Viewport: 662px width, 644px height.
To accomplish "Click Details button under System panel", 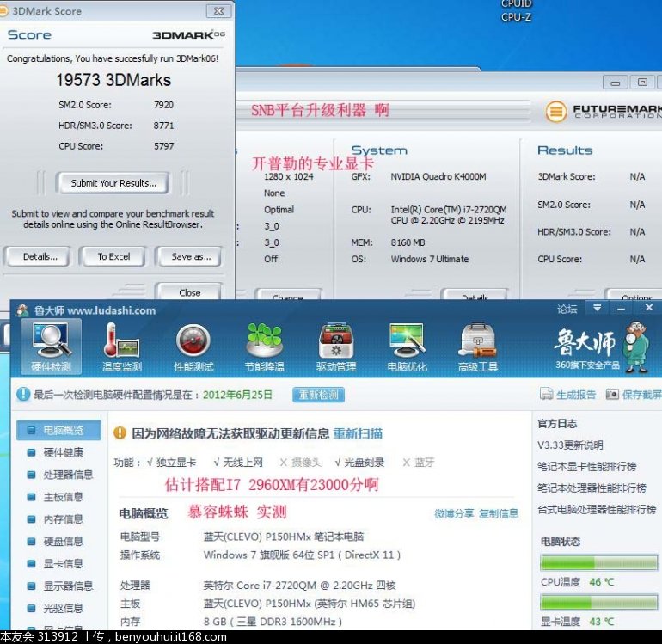I will tap(475, 295).
